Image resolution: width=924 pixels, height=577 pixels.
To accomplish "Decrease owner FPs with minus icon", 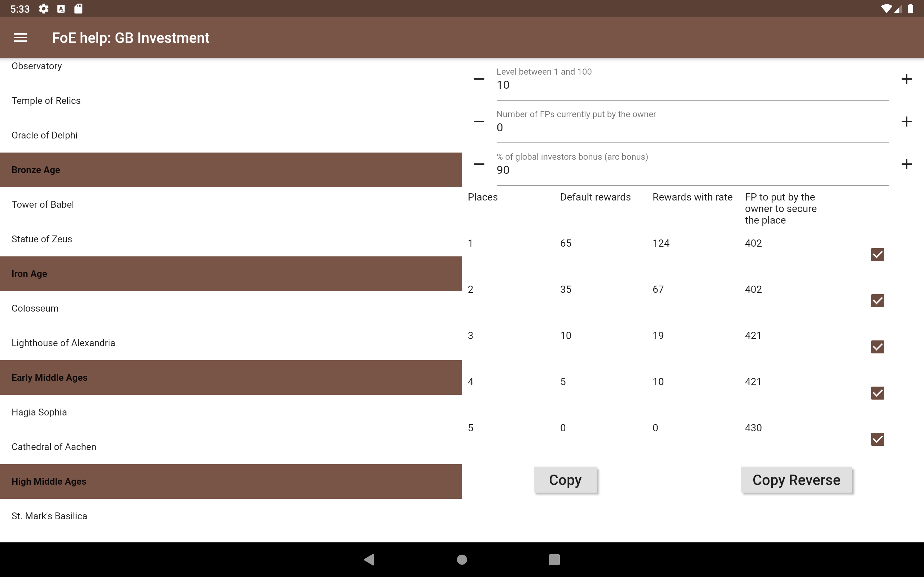I will tap(479, 122).
